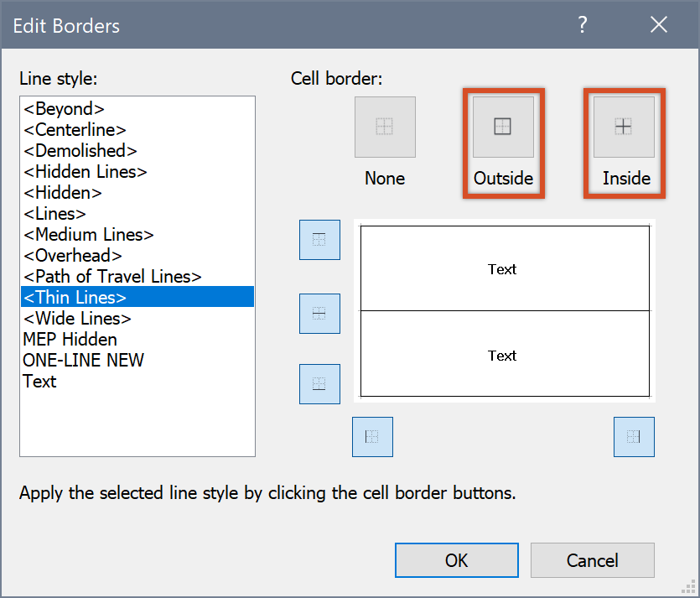
Task: Choose <Centerline> in the line style list
Action: click(x=75, y=129)
